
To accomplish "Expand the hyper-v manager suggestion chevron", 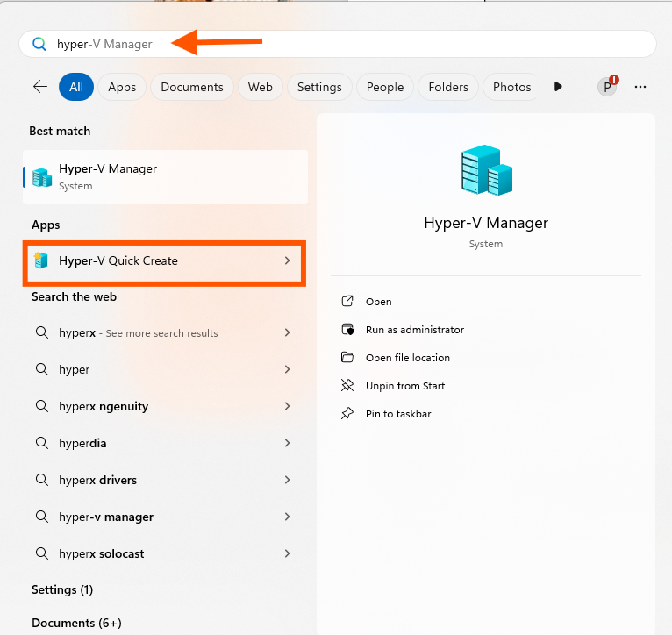I will pyautogui.click(x=287, y=517).
